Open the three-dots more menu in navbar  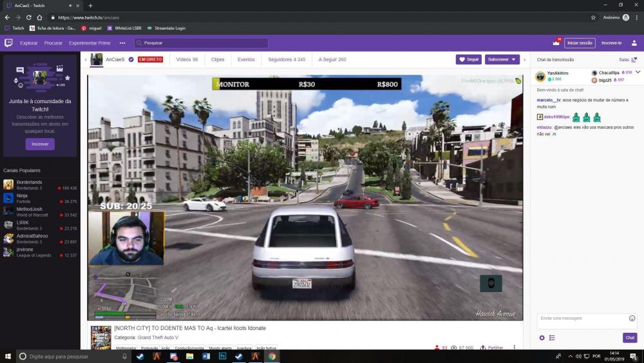(122, 43)
